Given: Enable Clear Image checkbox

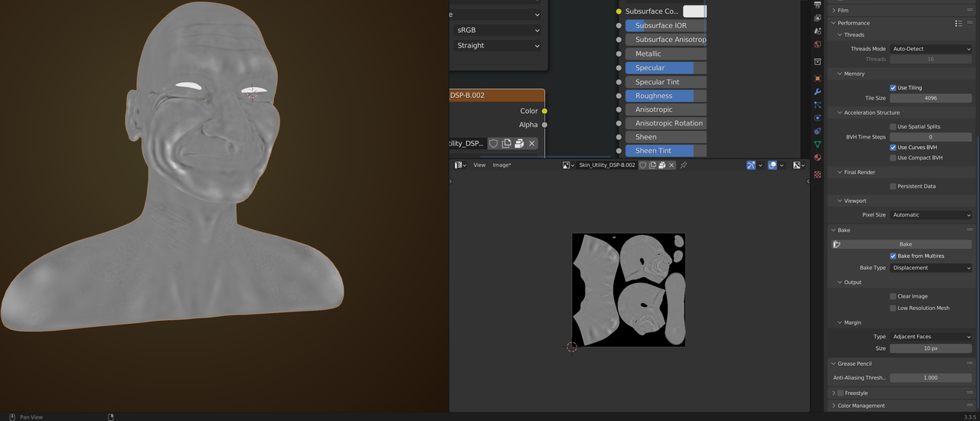Looking at the screenshot, I should click(893, 296).
